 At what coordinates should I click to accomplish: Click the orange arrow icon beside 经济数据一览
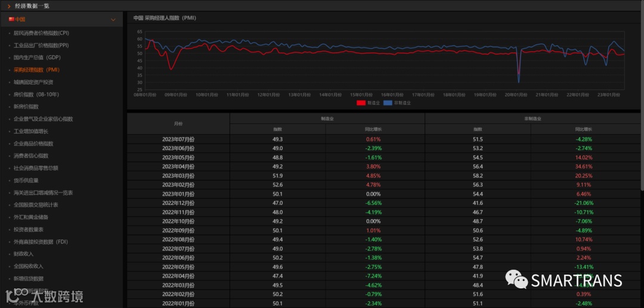click(x=9, y=6)
